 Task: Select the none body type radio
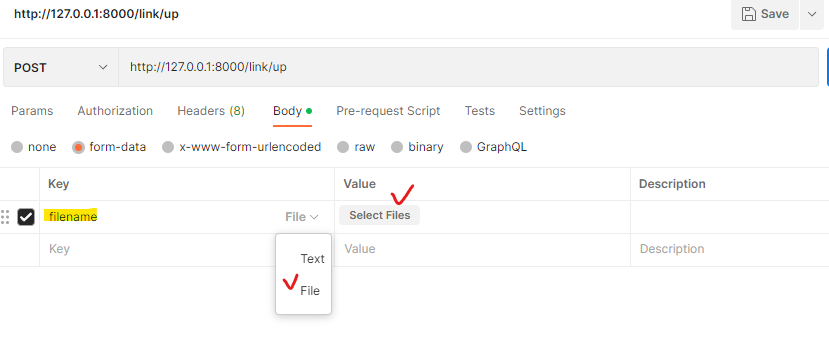[x=17, y=147]
